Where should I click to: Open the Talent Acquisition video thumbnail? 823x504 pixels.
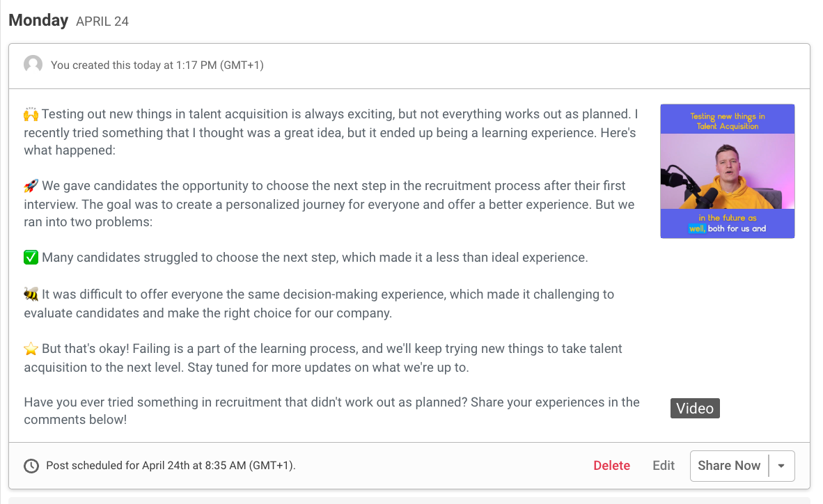pyautogui.click(x=728, y=171)
